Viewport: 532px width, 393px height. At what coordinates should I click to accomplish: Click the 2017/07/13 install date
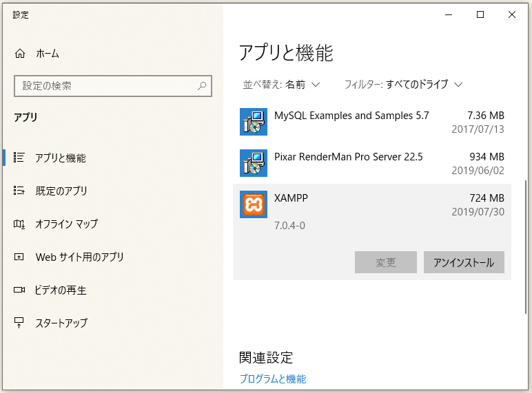click(x=478, y=129)
